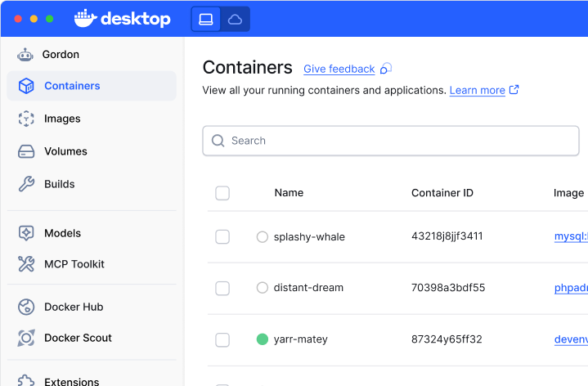588x386 pixels.
Task: Select container name yarr-matey
Action: pyautogui.click(x=301, y=339)
